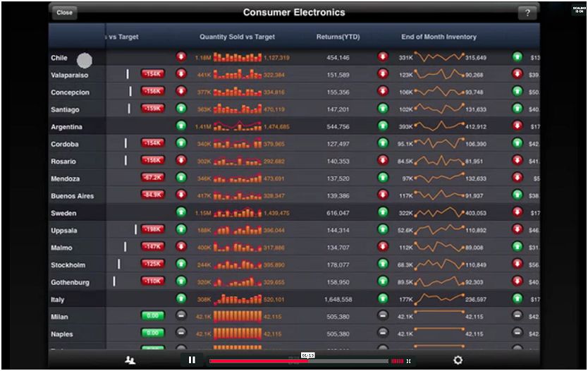This screenshot has width=588, height=371.
Task: Click Mendoza's red -67.2K variance badge
Action: (x=152, y=178)
